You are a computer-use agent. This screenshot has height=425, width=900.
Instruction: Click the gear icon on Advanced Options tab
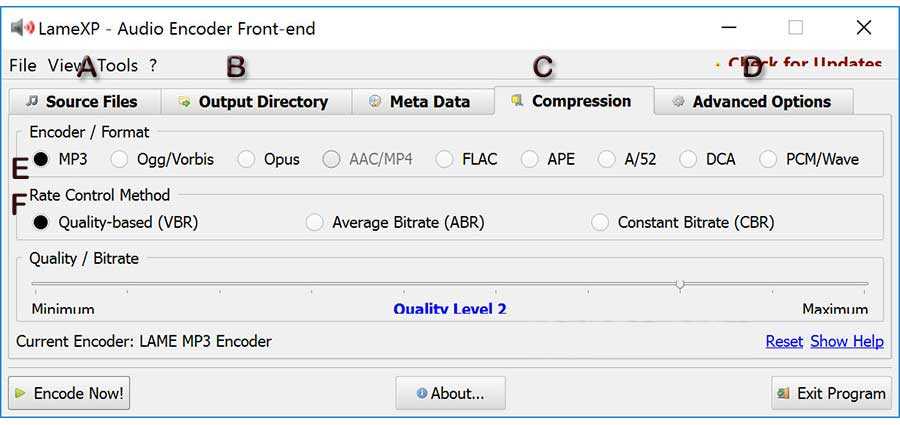[678, 102]
